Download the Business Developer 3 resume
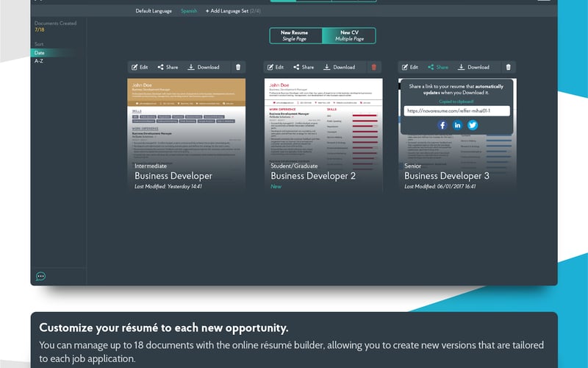588x368 pixels. [x=473, y=67]
